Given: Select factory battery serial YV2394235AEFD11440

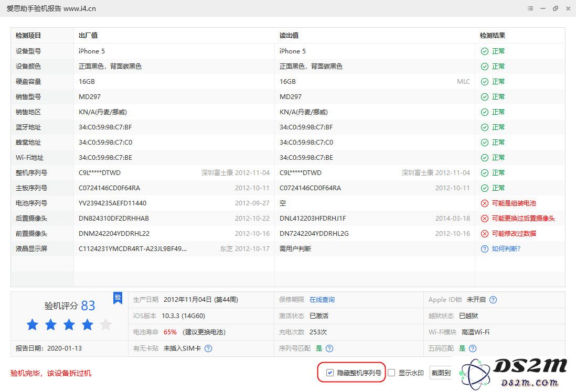Looking at the screenshot, I should point(112,203).
